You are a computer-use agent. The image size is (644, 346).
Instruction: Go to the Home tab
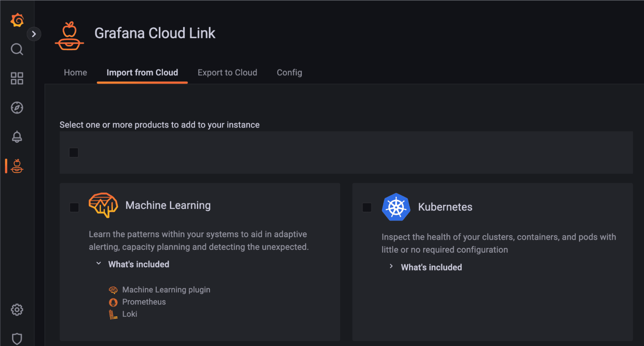pyautogui.click(x=75, y=72)
